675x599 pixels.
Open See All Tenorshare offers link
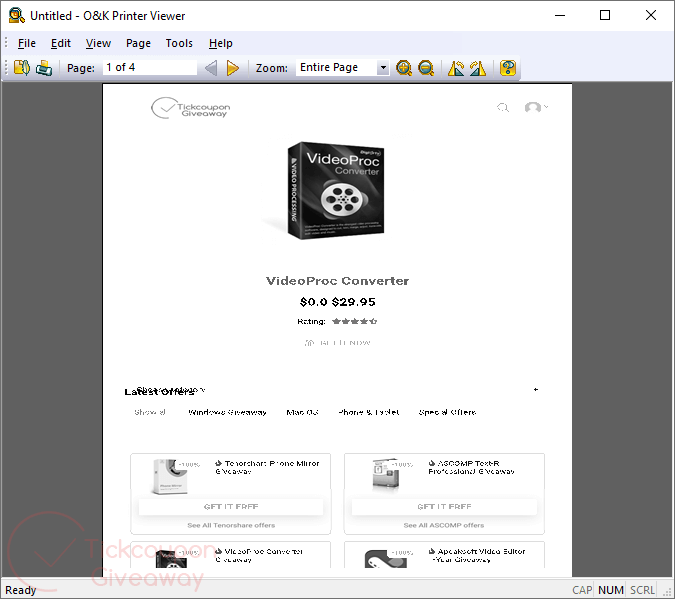tap(231, 525)
